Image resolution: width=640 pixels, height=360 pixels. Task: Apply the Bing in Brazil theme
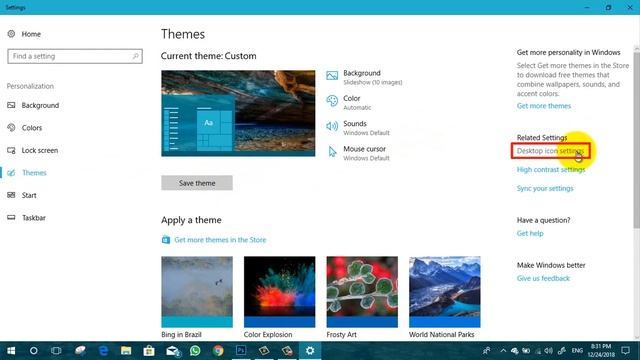pyautogui.click(x=197, y=292)
